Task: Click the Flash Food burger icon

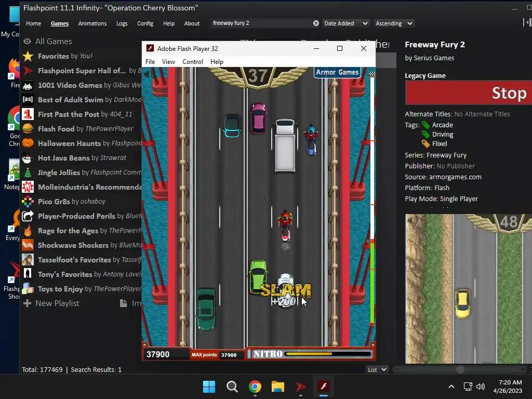Action: point(28,129)
